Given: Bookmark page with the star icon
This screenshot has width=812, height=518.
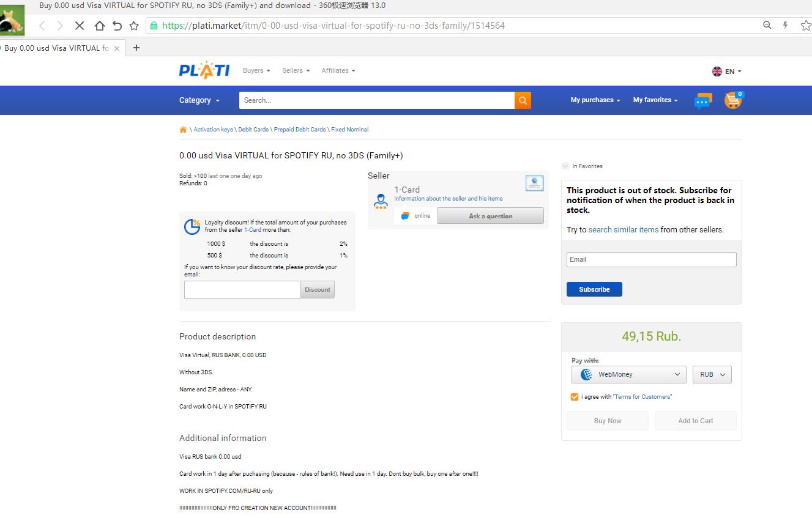Looking at the screenshot, I should [x=134, y=26].
